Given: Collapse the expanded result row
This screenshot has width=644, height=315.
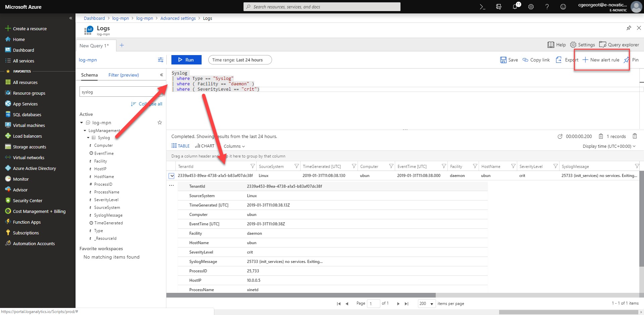Looking at the screenshot, I should click(x=171, y=176).
